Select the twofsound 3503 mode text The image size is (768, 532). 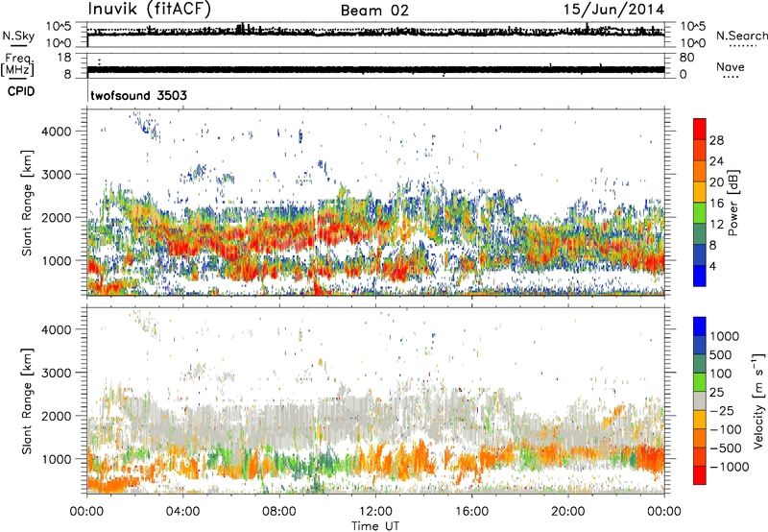(x=138, y=95)
